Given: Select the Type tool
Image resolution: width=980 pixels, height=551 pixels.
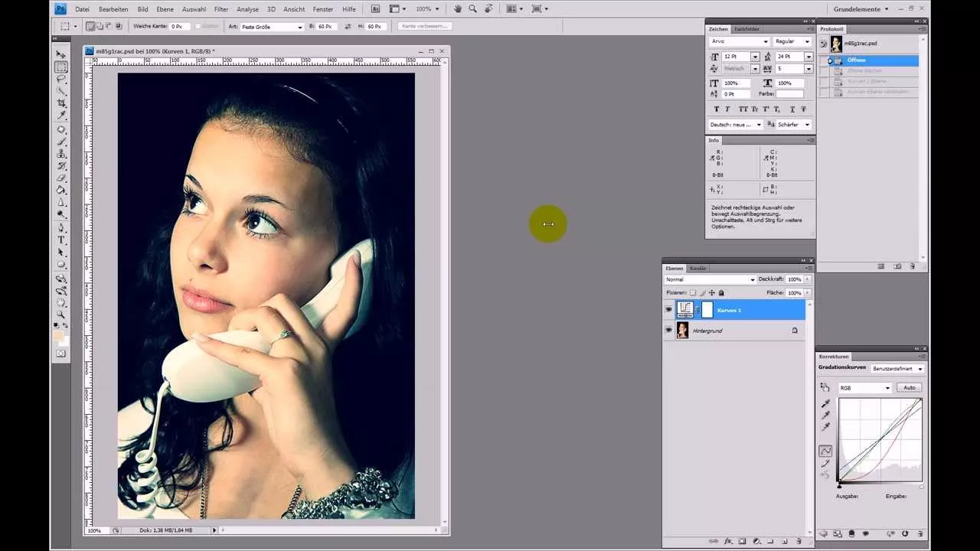Looking at the screenshot, I should 62,238.
